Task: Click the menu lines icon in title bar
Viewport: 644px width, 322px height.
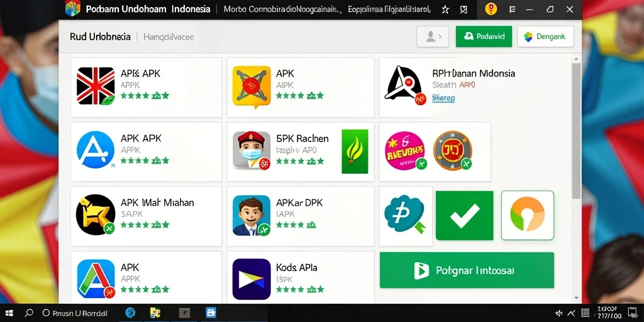Action: [512, 9]
